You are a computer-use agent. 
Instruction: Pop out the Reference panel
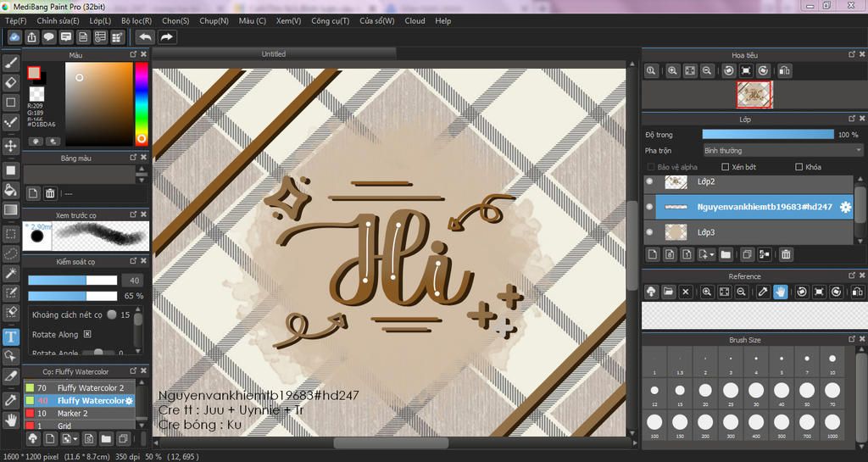[x=852, y=276]
